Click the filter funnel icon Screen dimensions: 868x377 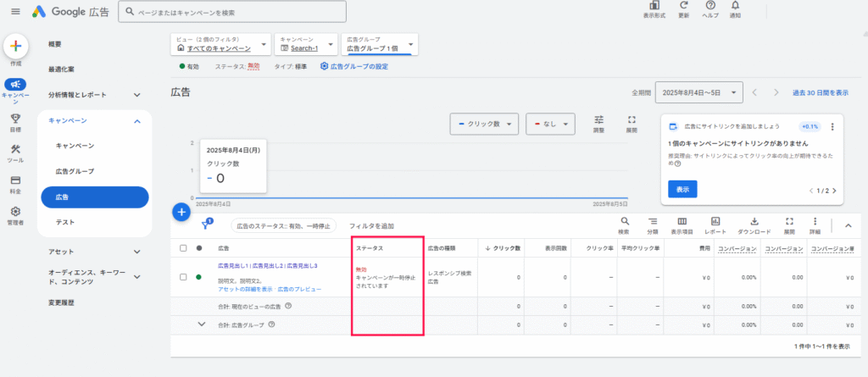206,225
